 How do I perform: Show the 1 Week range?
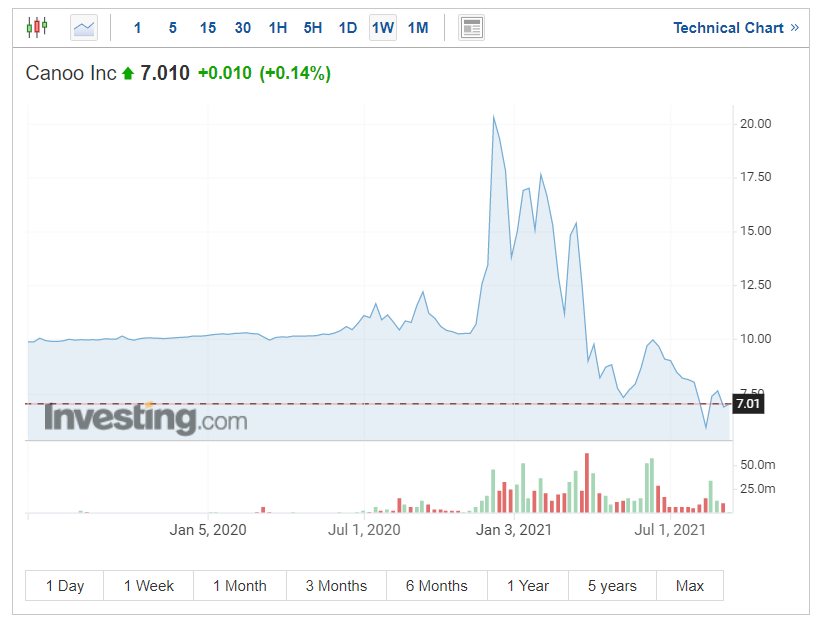click(x=149, y=585)
